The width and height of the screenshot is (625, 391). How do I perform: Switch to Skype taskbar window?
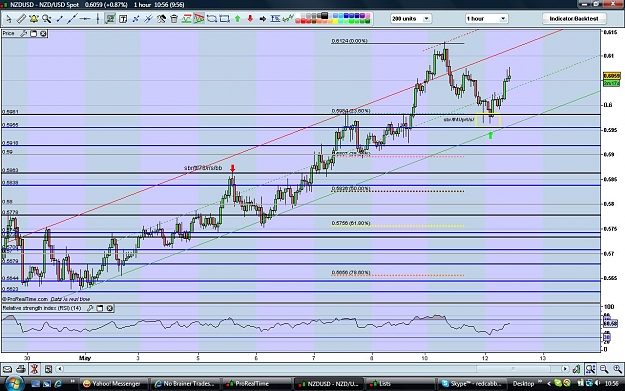472,384
